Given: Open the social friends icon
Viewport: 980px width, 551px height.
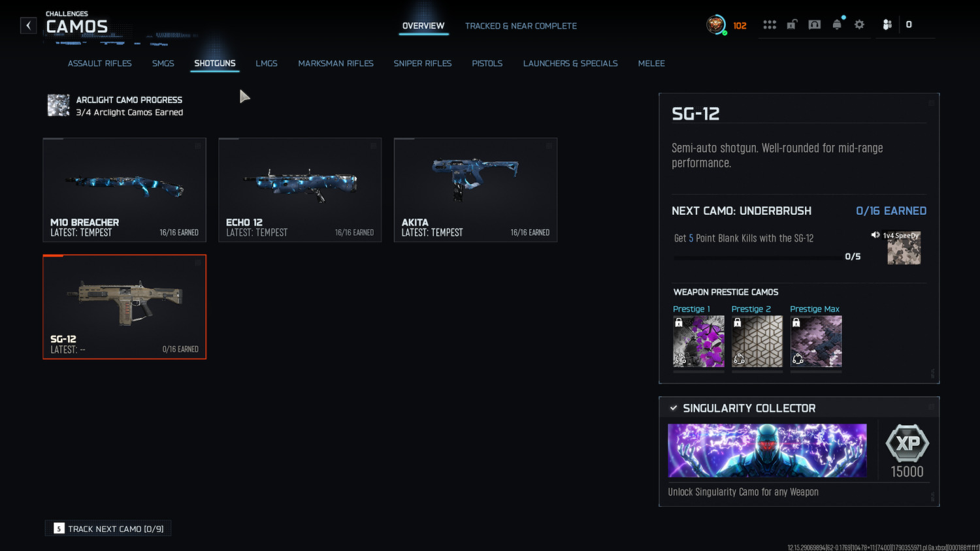Looking at the screenshot, I should click(x=887, y=25).
